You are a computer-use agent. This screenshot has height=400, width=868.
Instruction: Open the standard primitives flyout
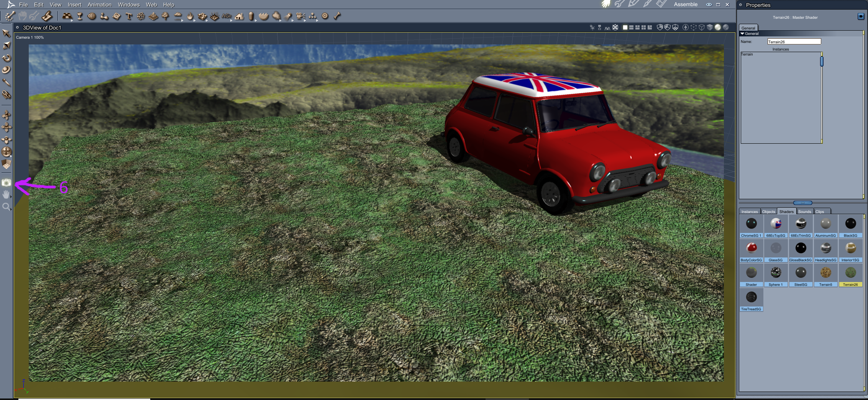(67, 16)
